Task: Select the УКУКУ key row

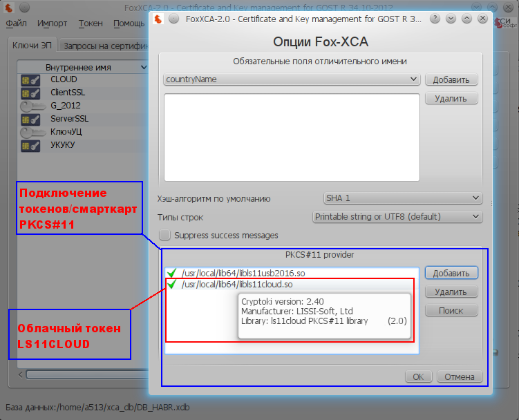Action: click(x=83, y=146)
